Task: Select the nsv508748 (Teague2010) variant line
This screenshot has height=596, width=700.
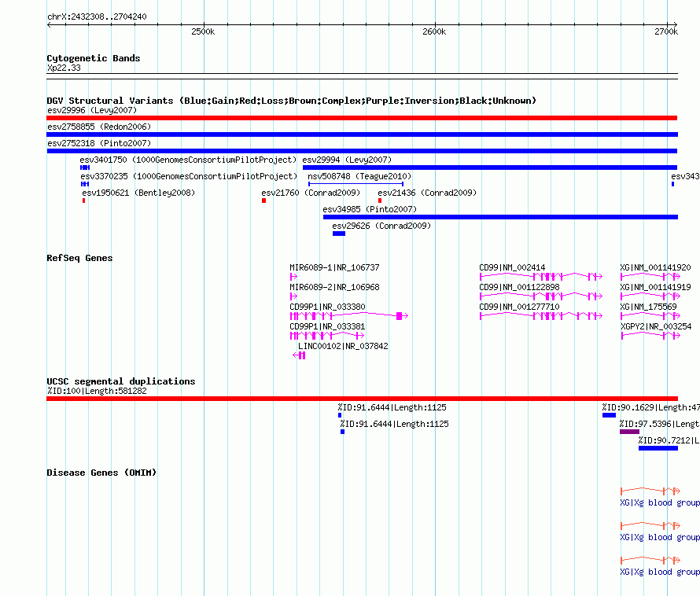Action: (x=356, y=184)
